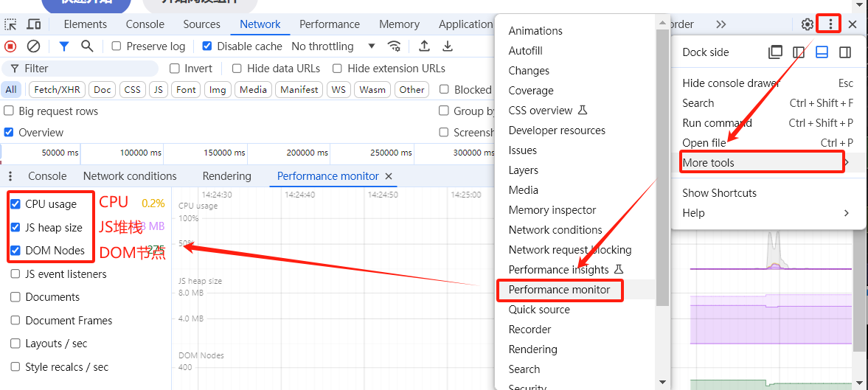Show more DevTools tabs chevron
This screenshot has width=868, height=390.
[721, 24]
